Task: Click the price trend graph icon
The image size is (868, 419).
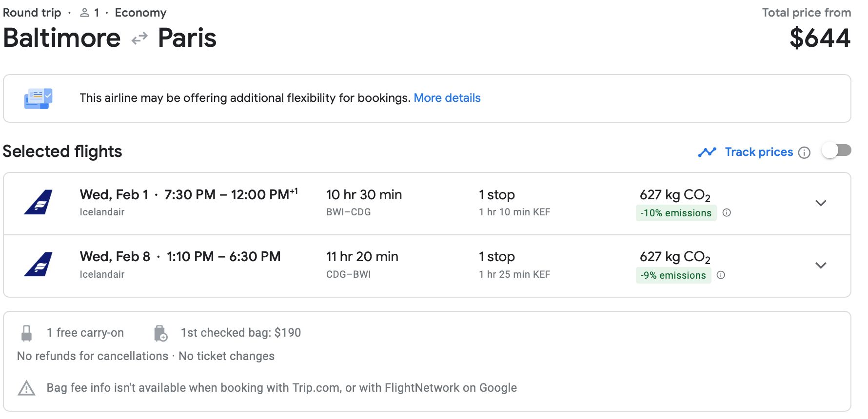Action: 707,152
